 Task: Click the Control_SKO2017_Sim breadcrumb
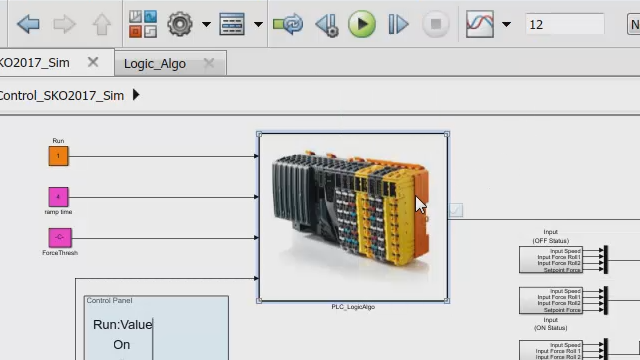pos(61,96)
